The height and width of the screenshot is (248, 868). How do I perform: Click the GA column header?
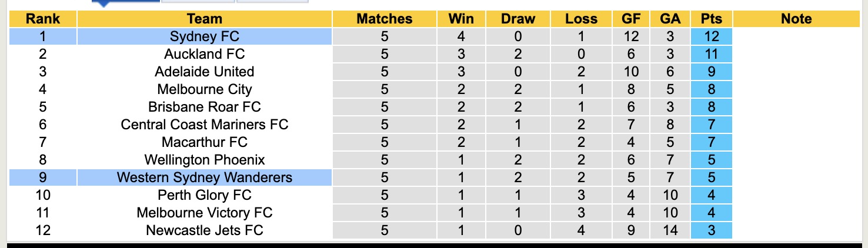tap(670, 19)
